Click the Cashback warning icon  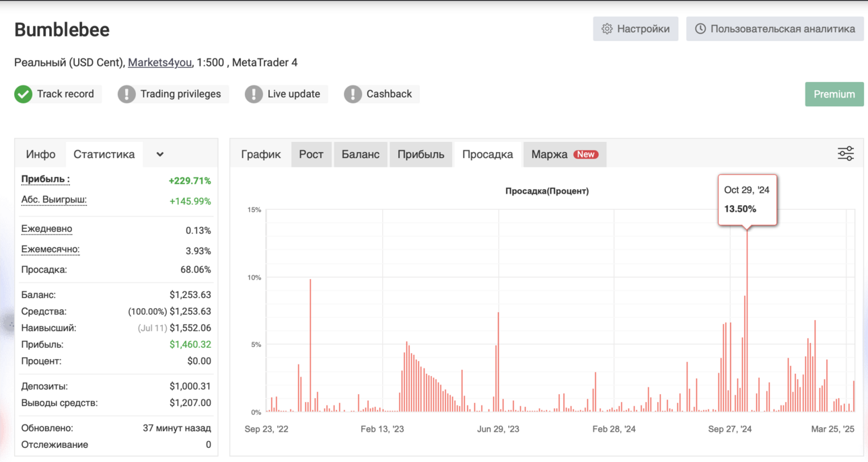tap(353, 94)
